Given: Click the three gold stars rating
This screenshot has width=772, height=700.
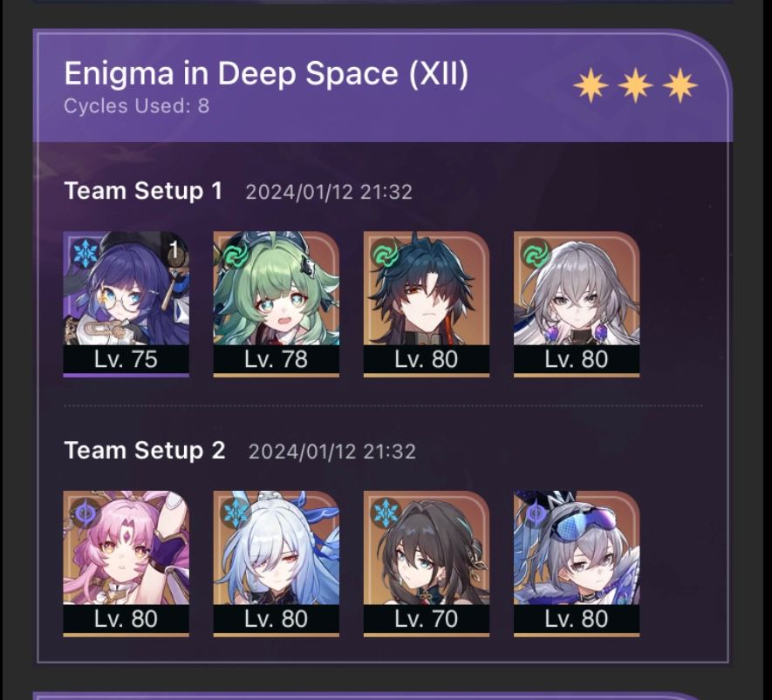Looking at the screenshot, I should point(636,85).
